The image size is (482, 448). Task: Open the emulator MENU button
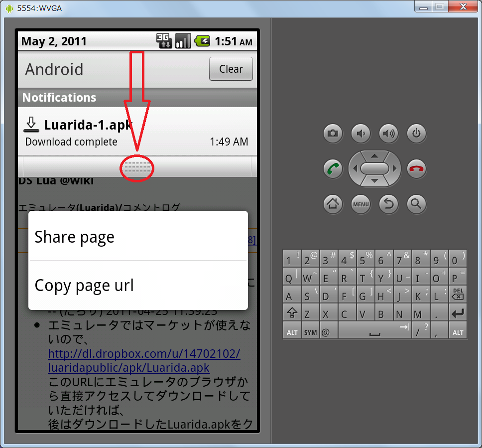pyautogui.click(x=361, y=204)
